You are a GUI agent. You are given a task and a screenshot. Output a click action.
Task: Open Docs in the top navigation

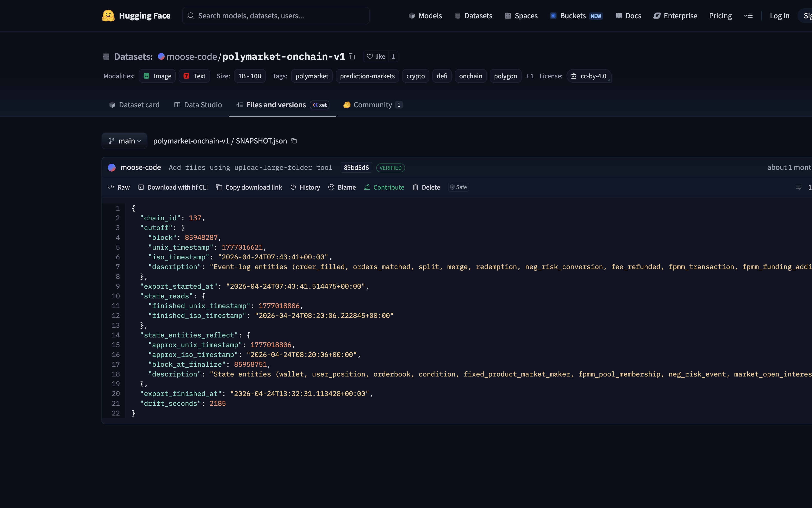tap(628, 16)
